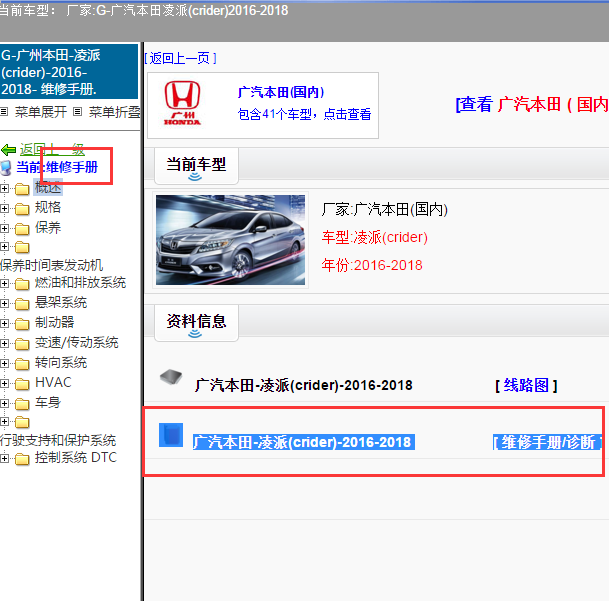This screenshot has height=601, width=609.
Task: Click the 车型:凌派(crider) text
Action: coord(374,237)
